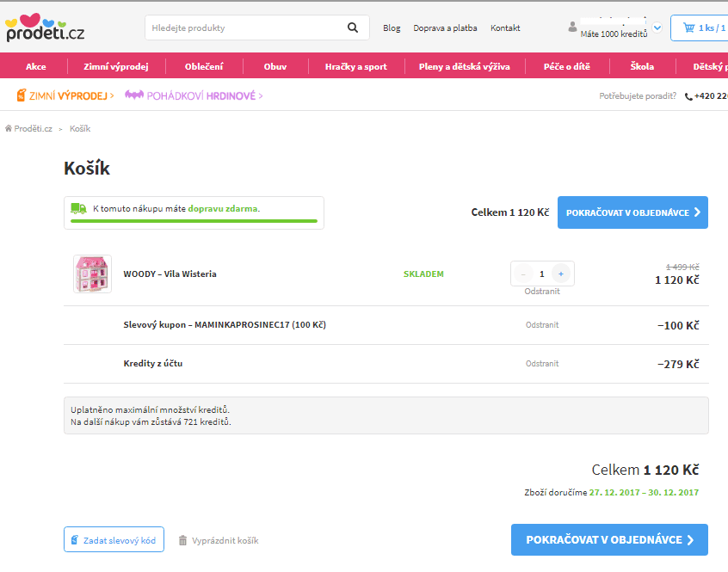Click the Košík breadcrumb item
The height and width of the screenshot is (572, 728).
(80, 128)
